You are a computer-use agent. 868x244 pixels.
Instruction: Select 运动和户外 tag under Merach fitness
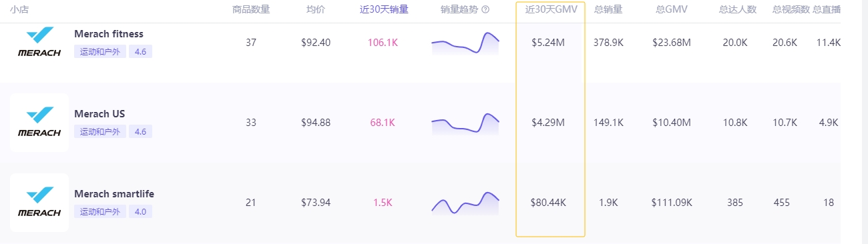[x=100, y=51]
